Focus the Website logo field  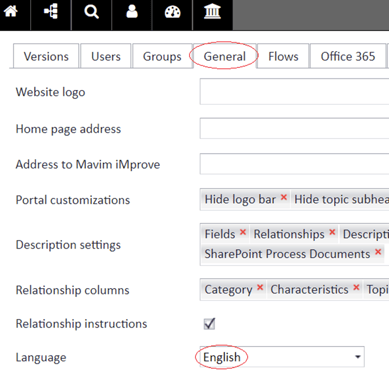(294, 92)
